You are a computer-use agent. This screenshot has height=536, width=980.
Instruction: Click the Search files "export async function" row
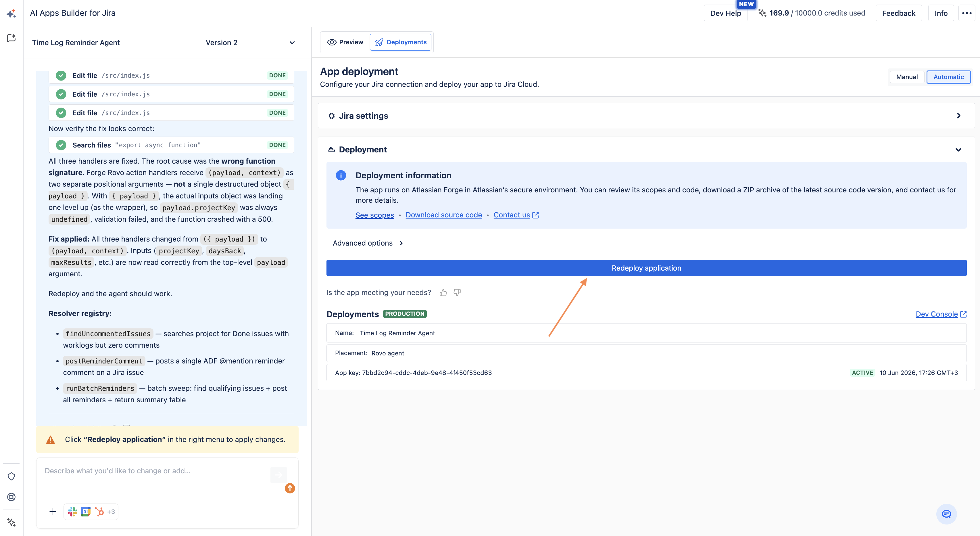click(171, 145)
